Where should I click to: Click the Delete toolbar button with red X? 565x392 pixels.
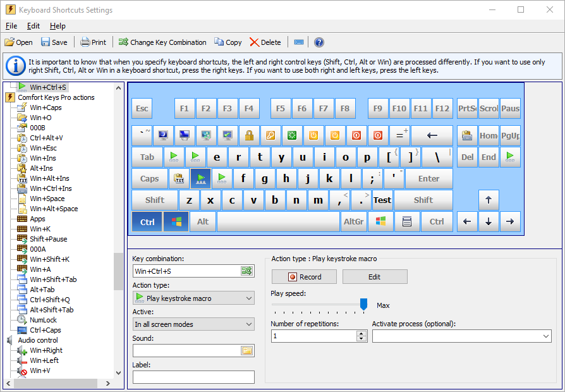pyautogui.click(x=265, y=42)
